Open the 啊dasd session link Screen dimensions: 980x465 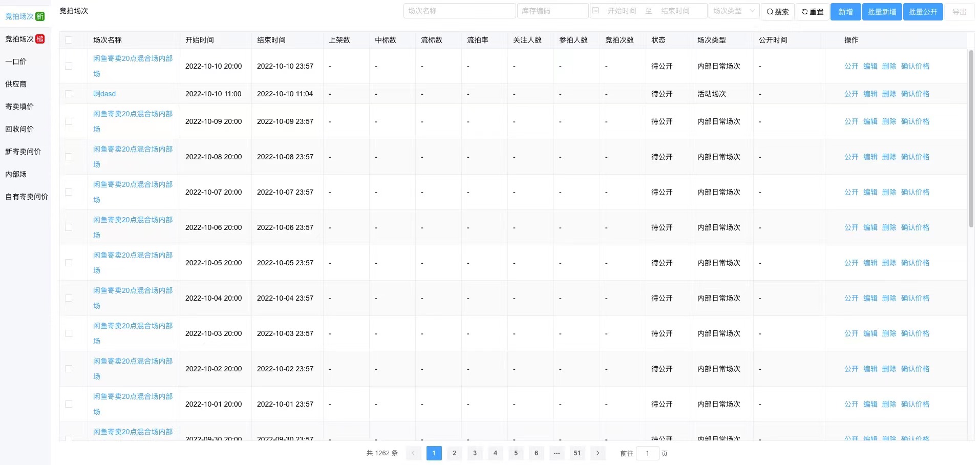(104, 94)
